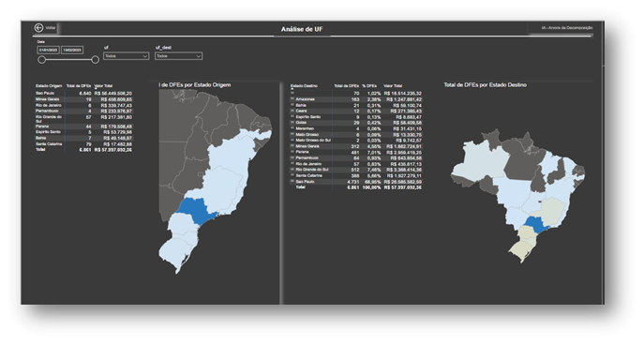644x344 pixels.
Task: Click Minas Gerais label in destination table
Action: pyautogui.click(x=307, y=146)
